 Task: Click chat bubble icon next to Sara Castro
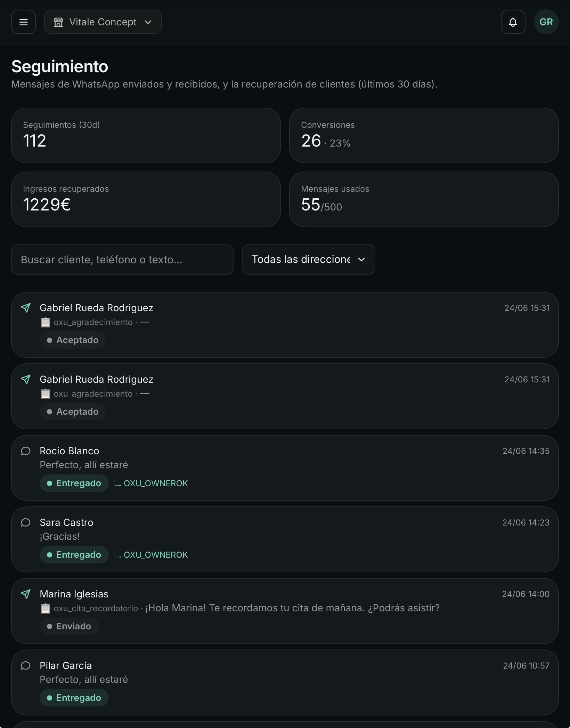(26, 522)
